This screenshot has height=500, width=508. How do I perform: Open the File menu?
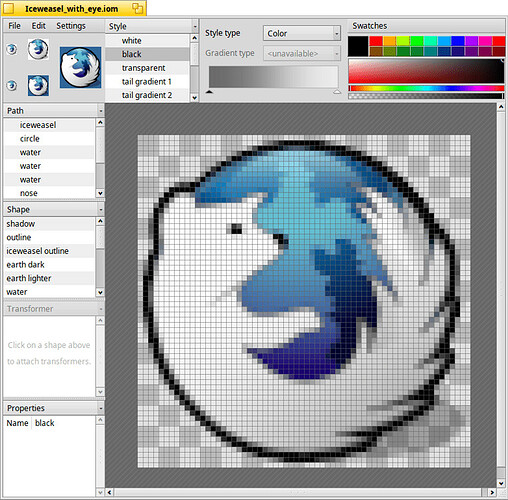(14, 26)
